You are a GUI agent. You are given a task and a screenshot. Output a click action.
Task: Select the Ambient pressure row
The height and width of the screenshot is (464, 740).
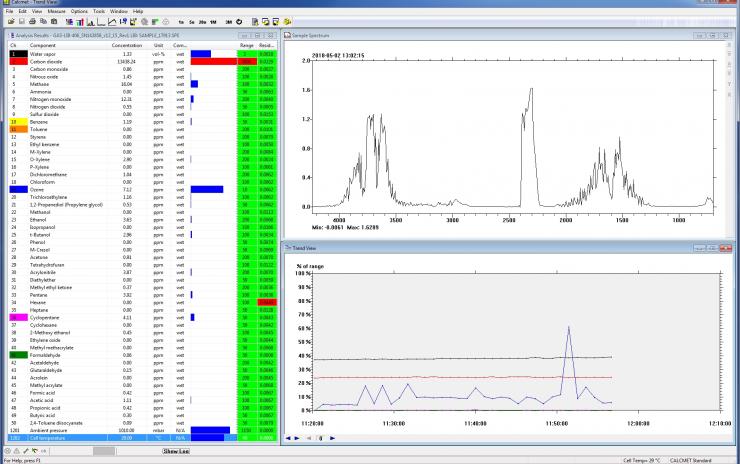point(143,430)
